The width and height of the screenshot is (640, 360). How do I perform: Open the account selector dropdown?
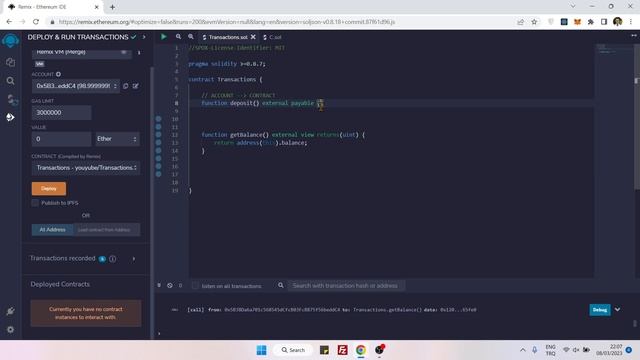point(76,86)
